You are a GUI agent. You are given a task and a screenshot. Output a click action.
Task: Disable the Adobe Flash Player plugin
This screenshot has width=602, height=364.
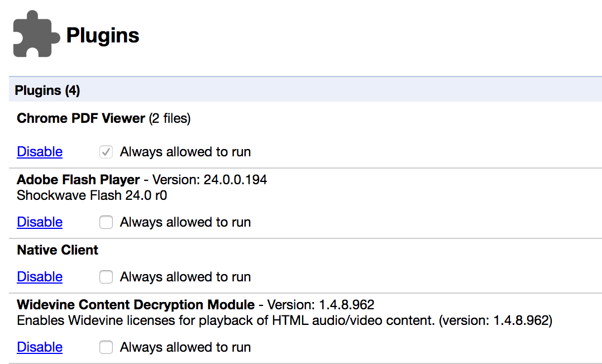pos(40,222)
